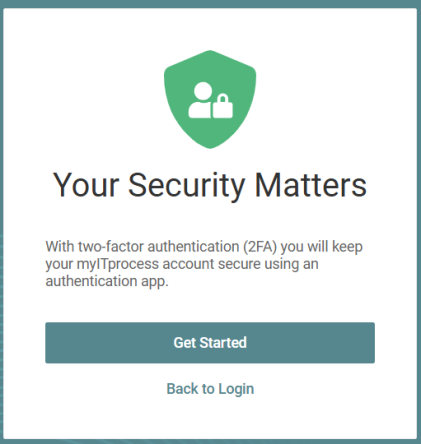Click the padlock symbol inside the shield
The image size is (421, 444).
223,107
